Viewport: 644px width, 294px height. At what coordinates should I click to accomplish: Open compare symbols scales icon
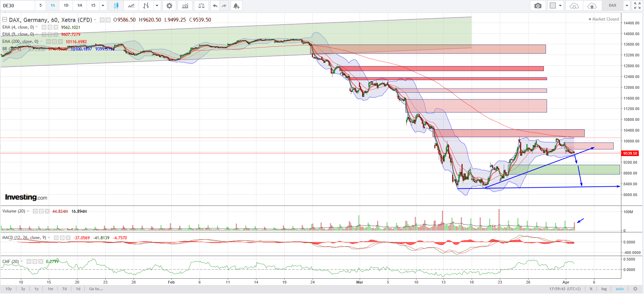coord(201,6)
